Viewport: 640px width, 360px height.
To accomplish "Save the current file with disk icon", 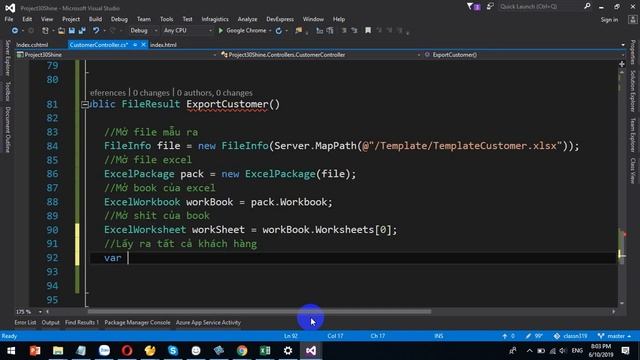I will (72, 31).
